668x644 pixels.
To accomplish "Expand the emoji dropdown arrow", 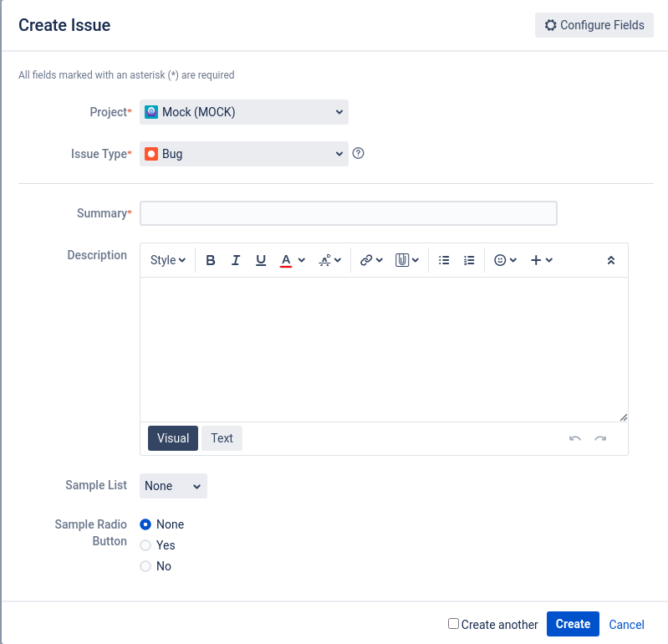I will click(x=513, y=260).
